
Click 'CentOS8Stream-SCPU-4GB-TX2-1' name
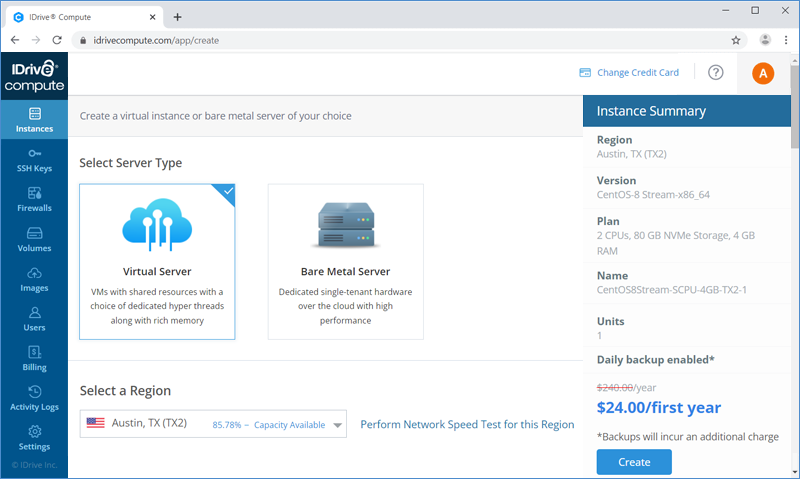coord(672,290)
